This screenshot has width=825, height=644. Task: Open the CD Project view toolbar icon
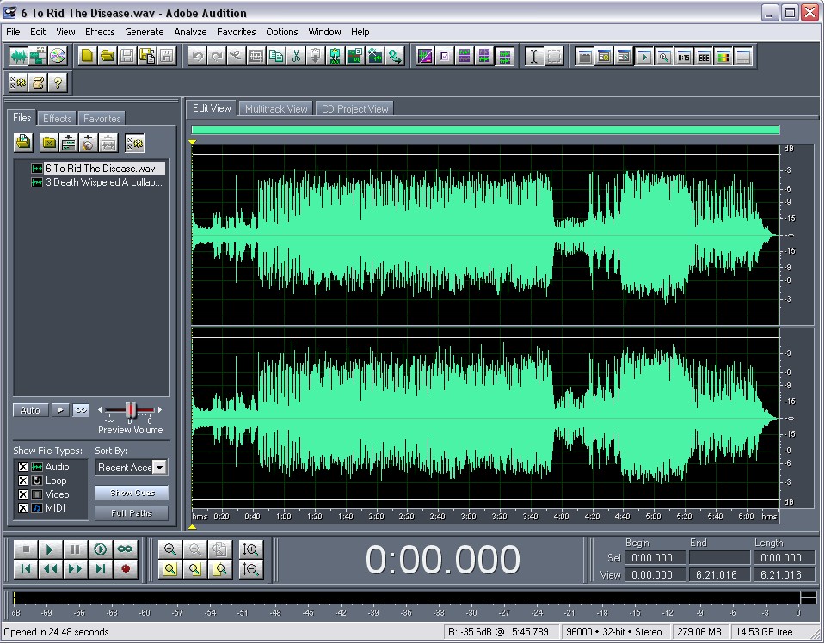tap(58, 57)
